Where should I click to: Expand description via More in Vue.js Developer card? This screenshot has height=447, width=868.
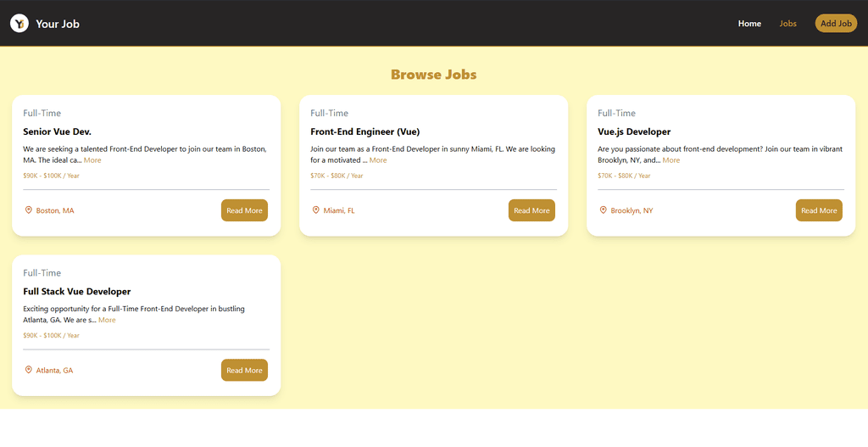[671, 160]
